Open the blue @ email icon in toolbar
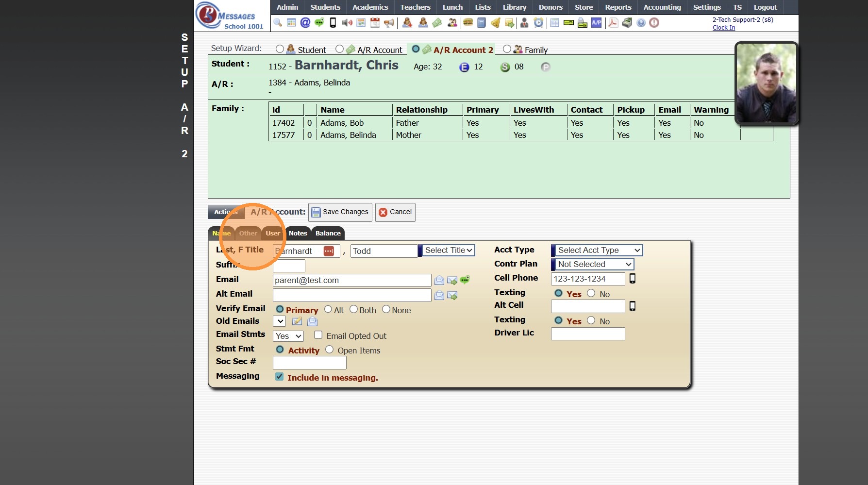 click(x=305, y=22)
